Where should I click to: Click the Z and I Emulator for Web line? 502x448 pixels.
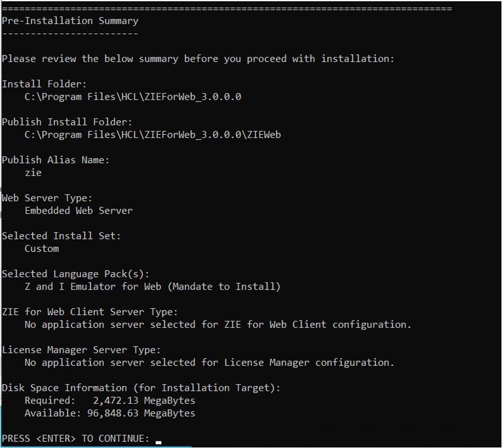pyautogui.click(x=153, y=287)
